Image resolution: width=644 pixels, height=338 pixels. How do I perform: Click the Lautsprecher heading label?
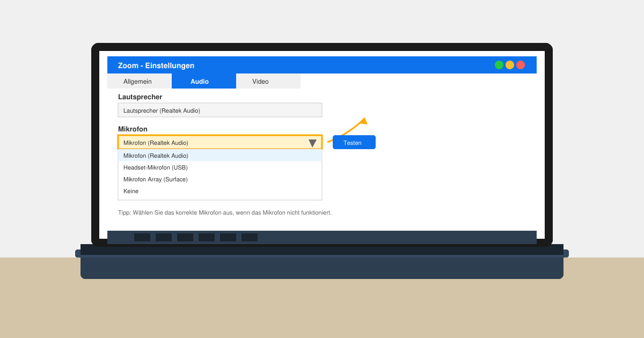point(140,97)
